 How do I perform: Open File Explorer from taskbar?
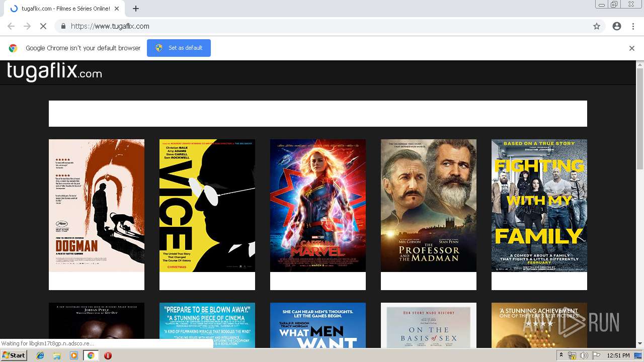(x=57, y=355)
